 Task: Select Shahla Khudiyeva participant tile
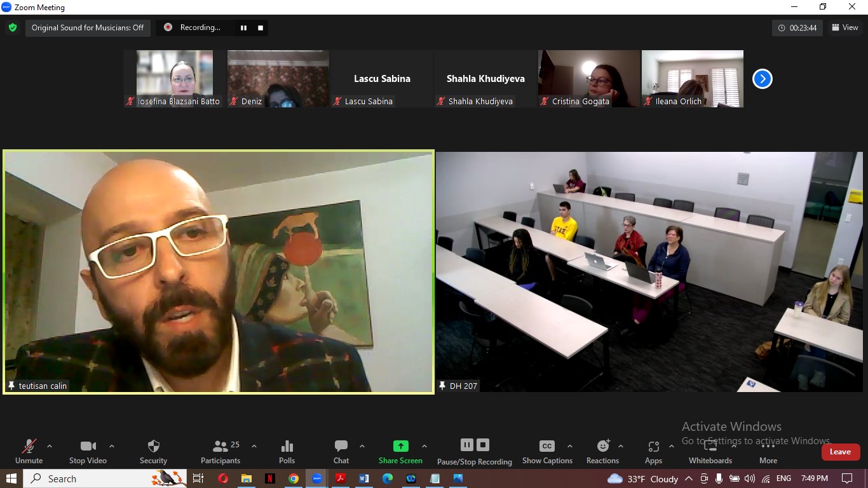pyautogui.click(x=485, y=79)
